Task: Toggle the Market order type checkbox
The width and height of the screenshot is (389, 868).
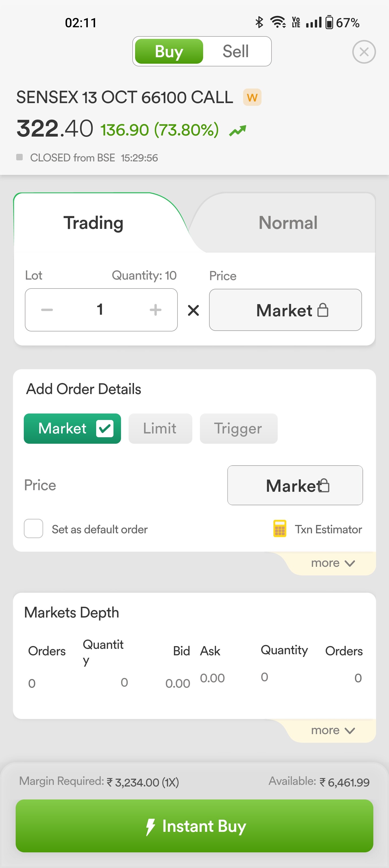Action: tap(105, 429)
